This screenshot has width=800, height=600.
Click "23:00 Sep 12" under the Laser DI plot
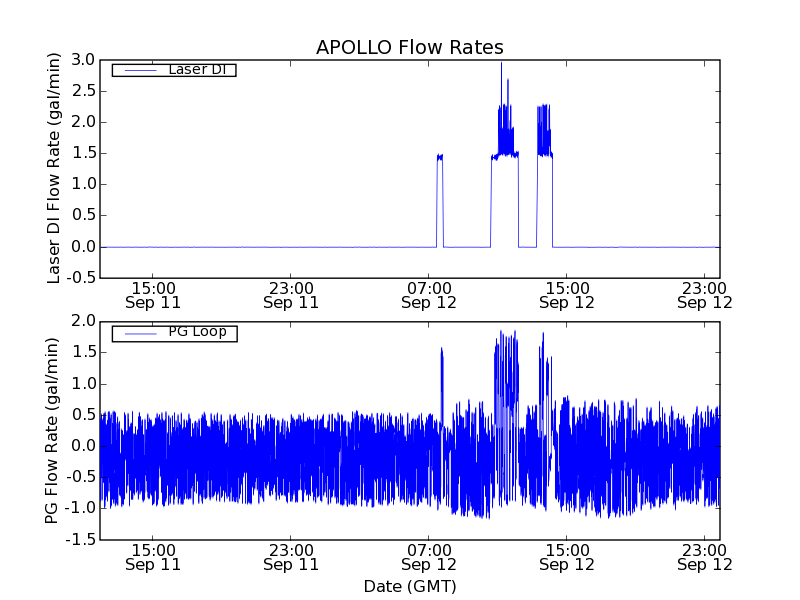point(705,295)
